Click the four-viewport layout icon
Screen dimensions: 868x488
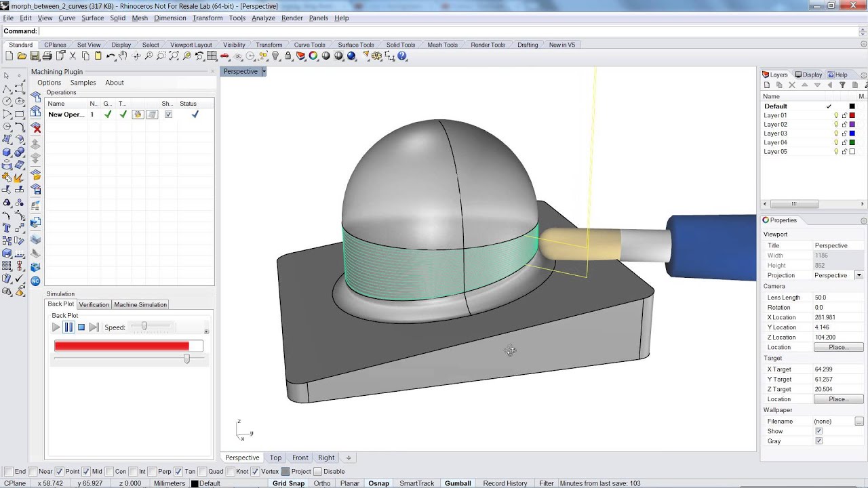212,56
